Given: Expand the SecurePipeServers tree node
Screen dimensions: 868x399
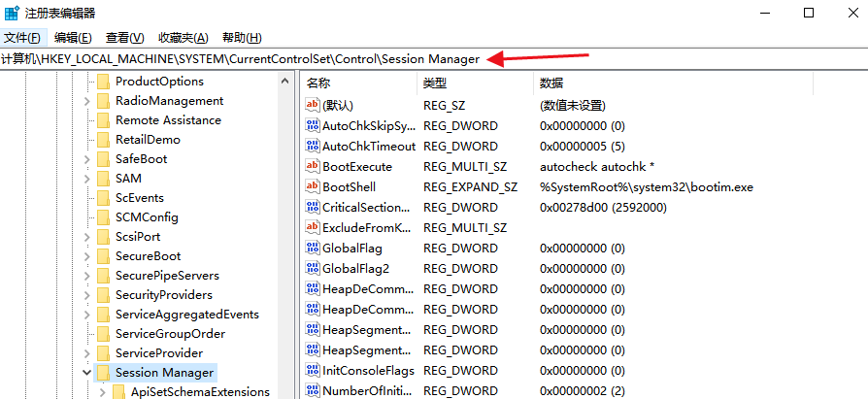Looking at the screenshot, I should click(87, 276).
